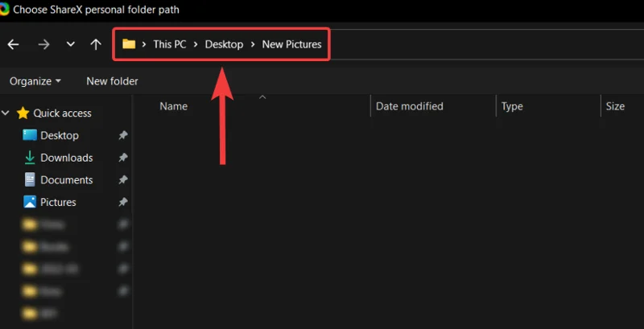This screenshot has height=329, width=644.
Task: Click the pin icon beside Downloads
Action: [x=123, y=158]
